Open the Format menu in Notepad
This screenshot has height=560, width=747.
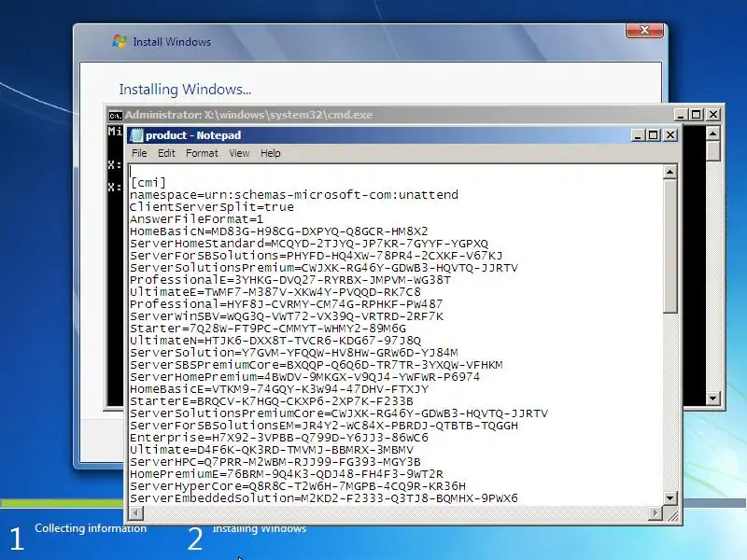[x=202, y=153]
